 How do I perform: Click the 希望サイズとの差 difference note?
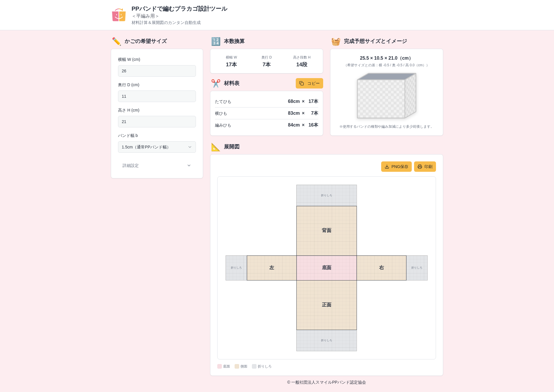[387, 65]
